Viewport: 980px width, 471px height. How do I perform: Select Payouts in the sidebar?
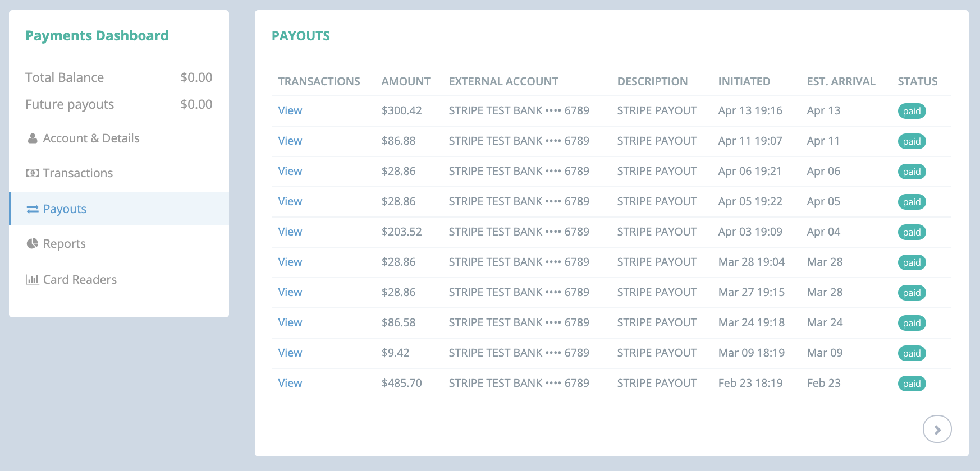(119, 209)
